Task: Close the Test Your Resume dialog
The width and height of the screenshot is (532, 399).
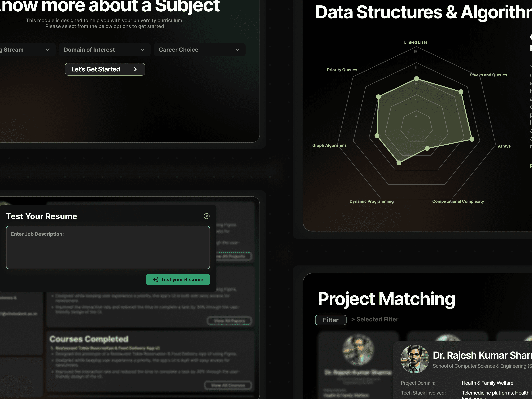Action: pyautogui.click(x=207, y=216)
